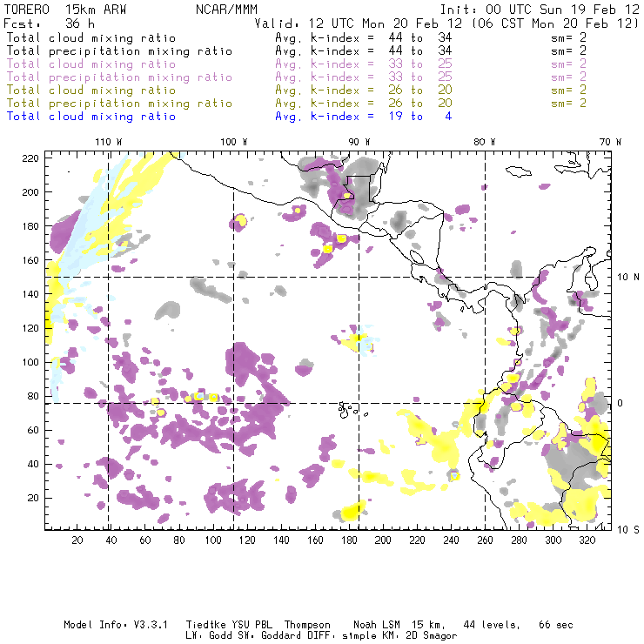Click the '100 W' longitude label

click(234, 142)
